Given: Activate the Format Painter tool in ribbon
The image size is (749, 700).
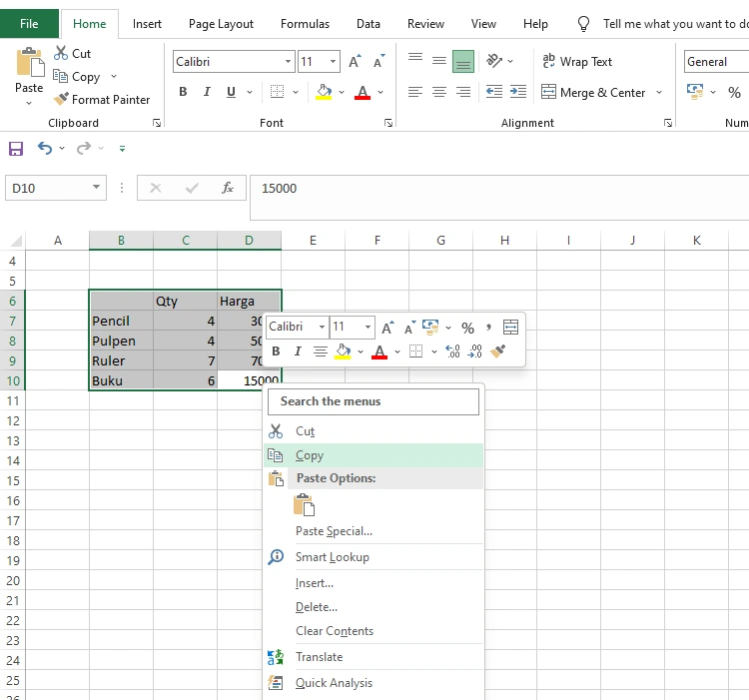Looking at the screenshot, I should point(102,99).
